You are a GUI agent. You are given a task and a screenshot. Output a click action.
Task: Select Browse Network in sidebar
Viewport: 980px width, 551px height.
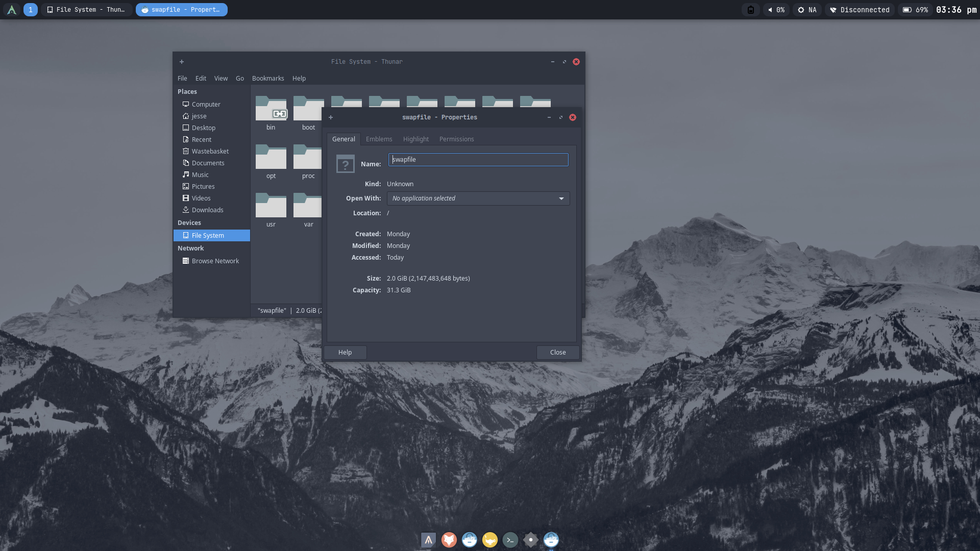211,261
